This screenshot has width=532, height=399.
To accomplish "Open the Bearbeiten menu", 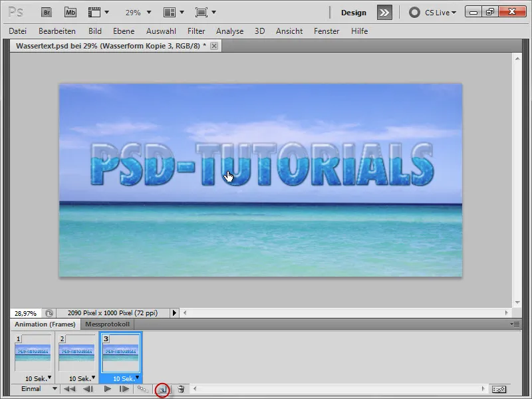I will pos(57,31).
